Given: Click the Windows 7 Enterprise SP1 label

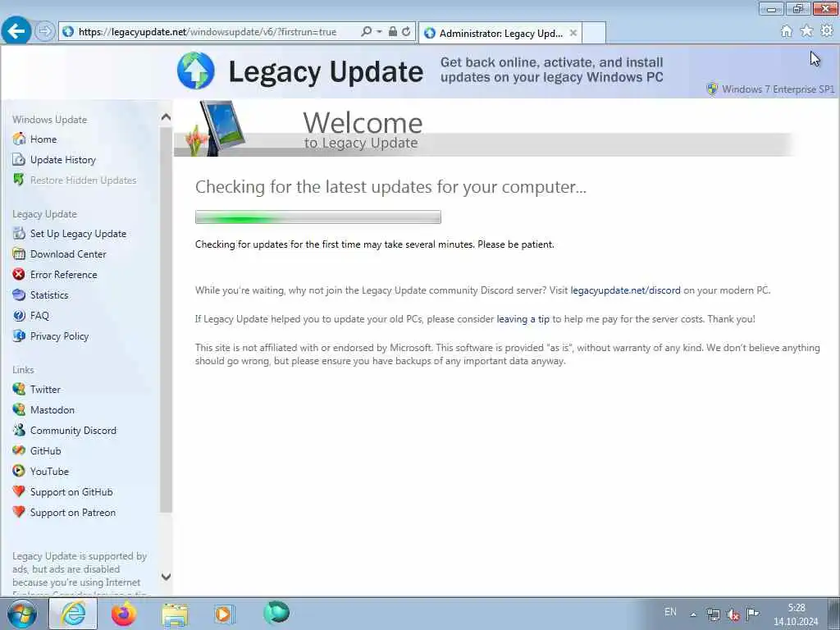Looking at the screenshot, I should pyautogui.click(x=778, y=89).
